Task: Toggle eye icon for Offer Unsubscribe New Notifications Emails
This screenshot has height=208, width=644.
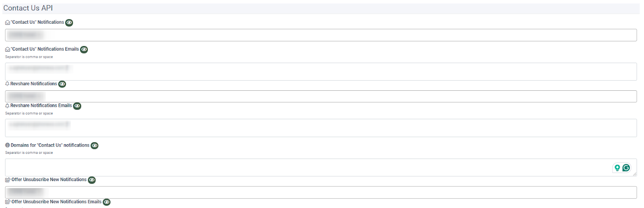Action: coord(107,202)
